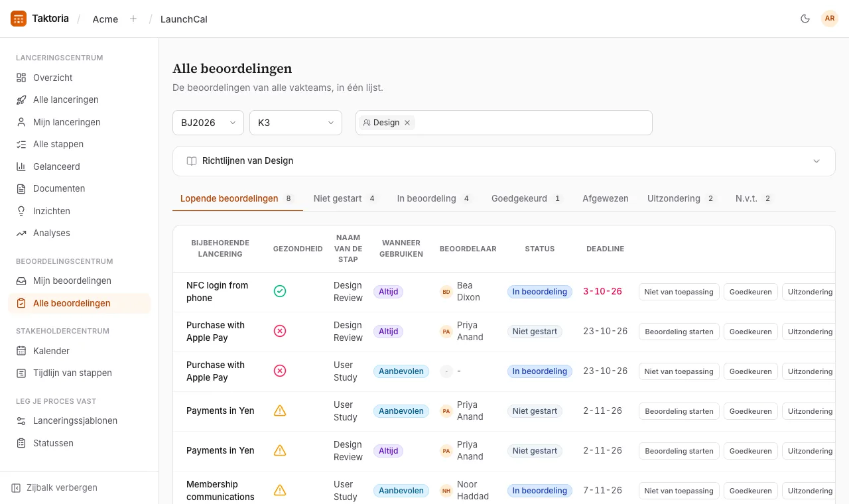Screen dimensions: 849x504
Task: Click Goedkeuren in Membership communications row
Action: [751, 491]
